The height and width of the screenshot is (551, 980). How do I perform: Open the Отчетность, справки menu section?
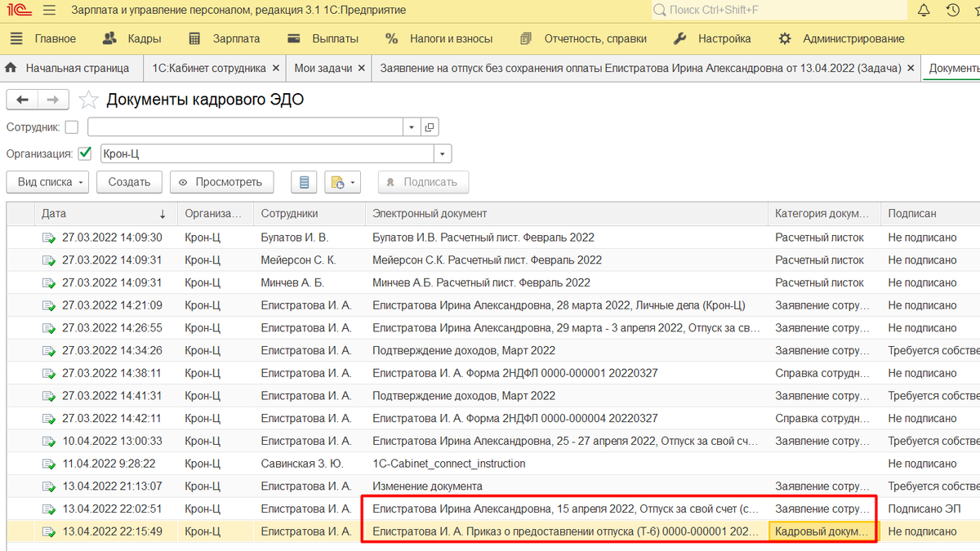pyautogui.click(x=584, y=38)
